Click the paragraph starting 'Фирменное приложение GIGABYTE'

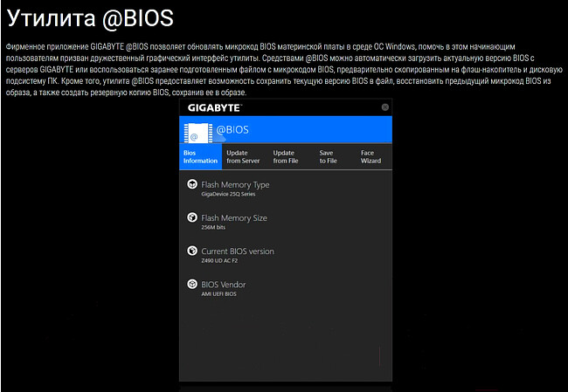point(284,70)
